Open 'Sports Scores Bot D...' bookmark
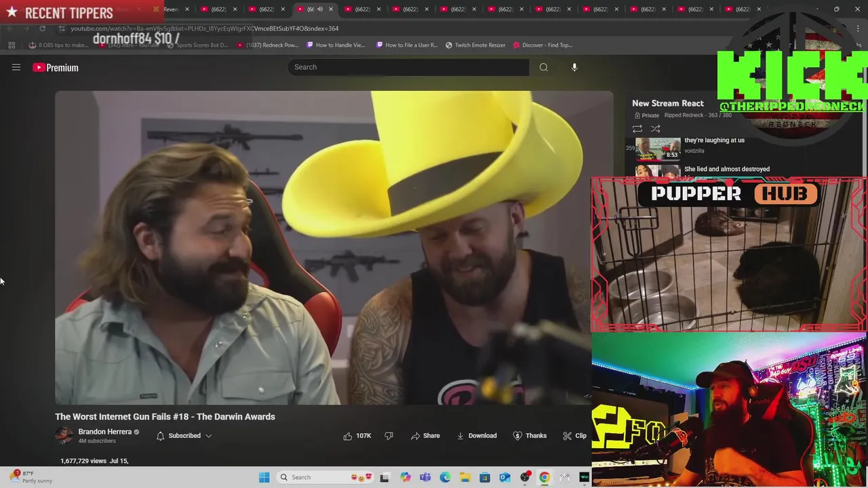Image resolution: width=868 pixels, height=488 pixels. coord(197,45)
